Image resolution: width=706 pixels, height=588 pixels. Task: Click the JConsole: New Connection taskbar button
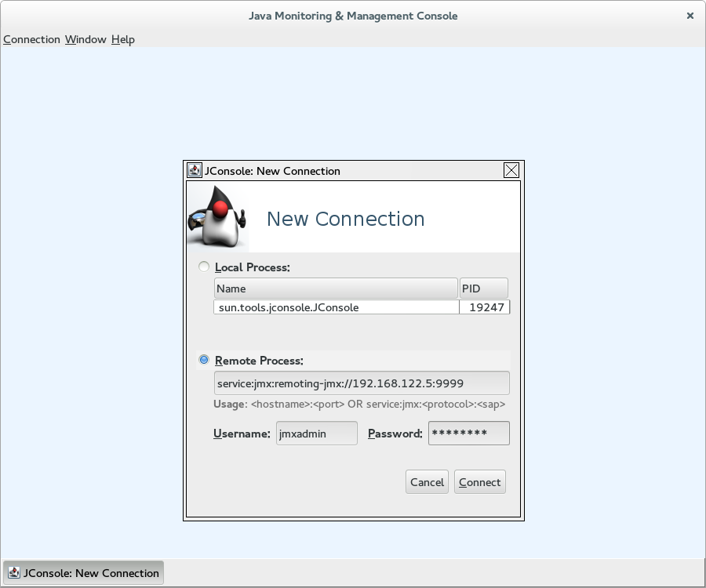tap(84, 573)
